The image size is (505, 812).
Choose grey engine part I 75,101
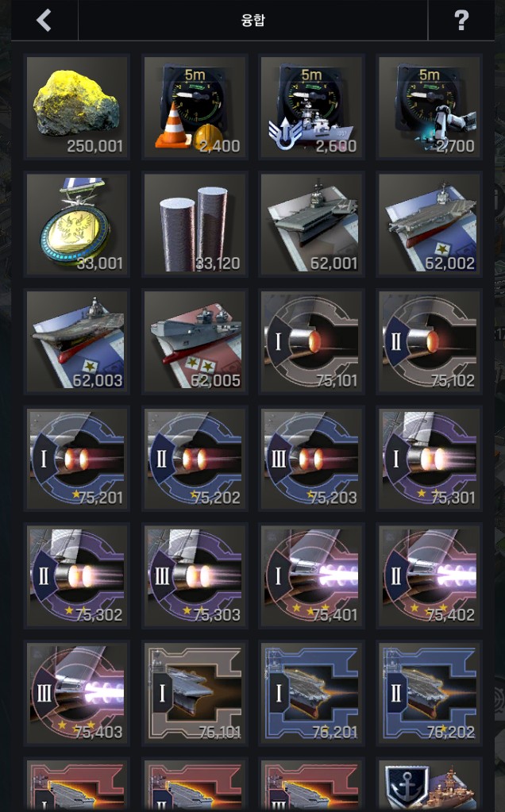tap(312, 341)
